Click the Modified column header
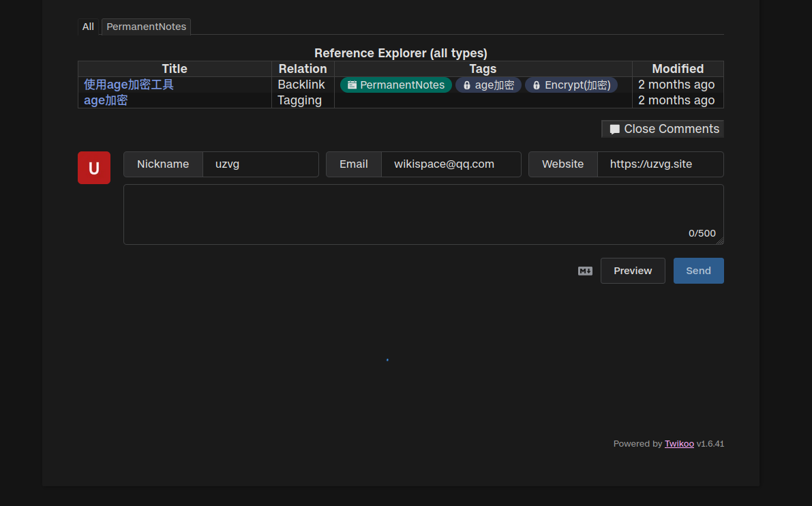The width and height of the screenshot is (812, 506). click(x=678, y=69)
